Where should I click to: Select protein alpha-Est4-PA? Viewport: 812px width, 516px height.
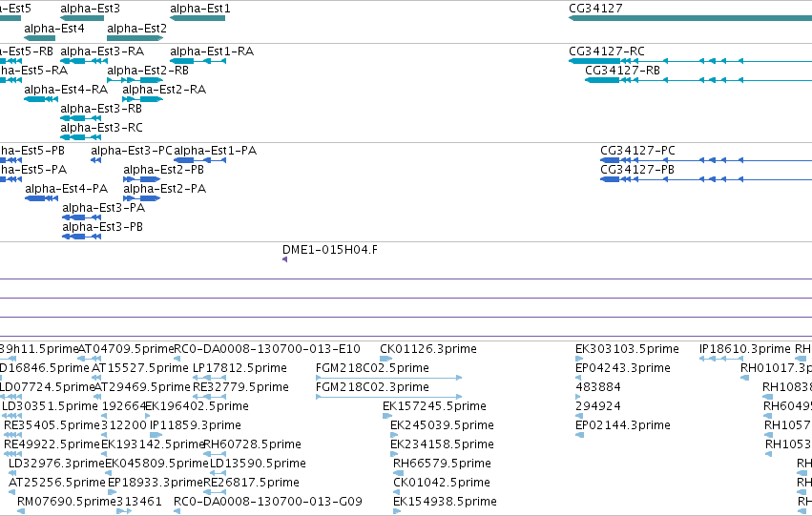click(67, 189)
